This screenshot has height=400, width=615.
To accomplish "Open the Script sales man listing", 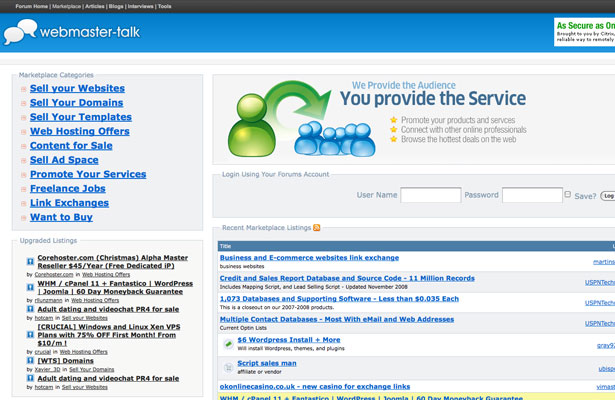I will (267, 363).
